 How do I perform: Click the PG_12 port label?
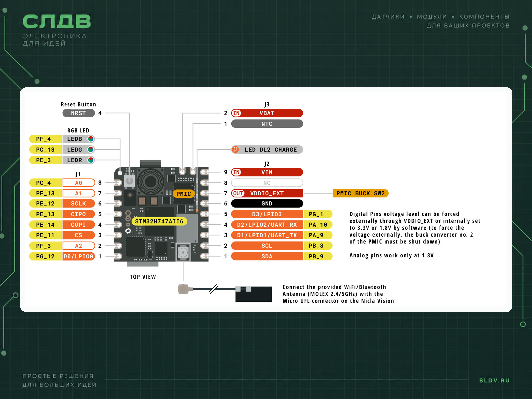pyautogui.click(x=45, y=256)
